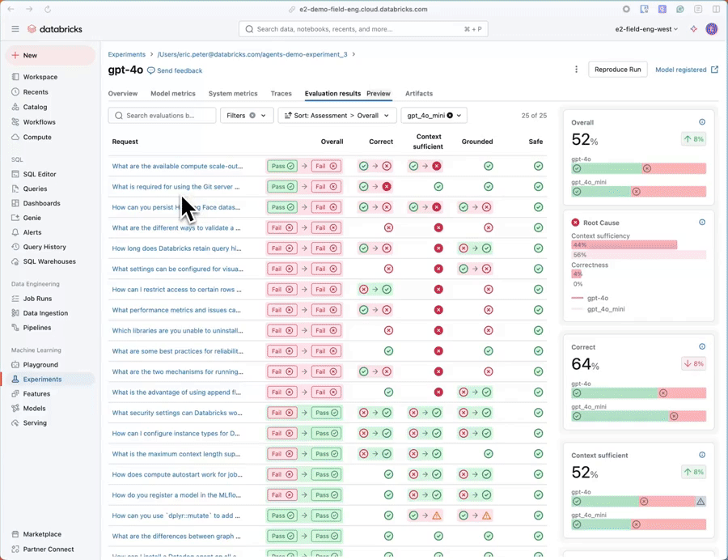
Task: Switch to the Traces tab
Action: [281, 94]
